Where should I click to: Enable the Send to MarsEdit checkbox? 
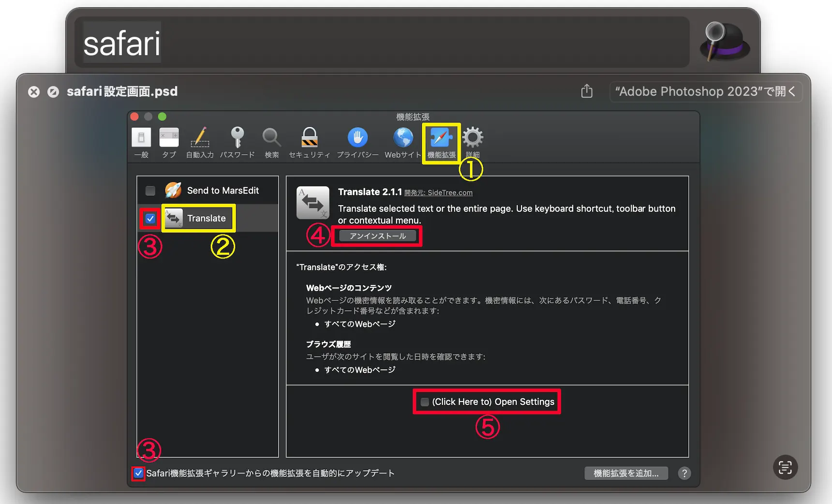tap(150, 191)
